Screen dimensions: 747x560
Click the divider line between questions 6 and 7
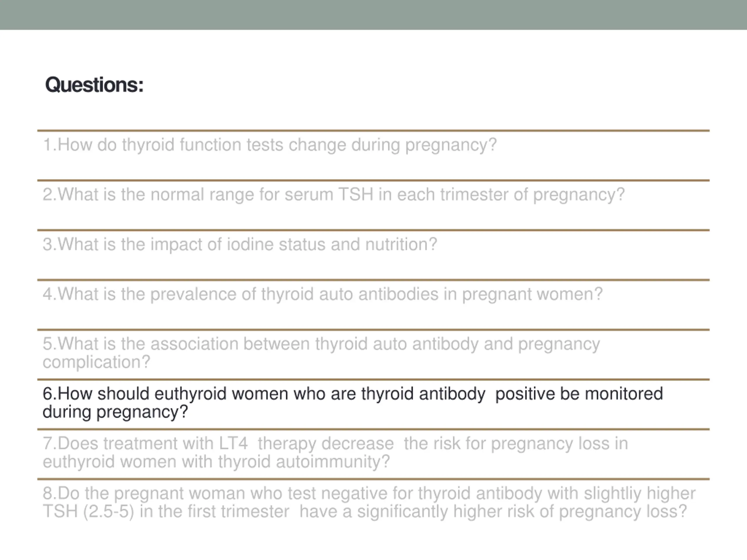tap(373, 429)
